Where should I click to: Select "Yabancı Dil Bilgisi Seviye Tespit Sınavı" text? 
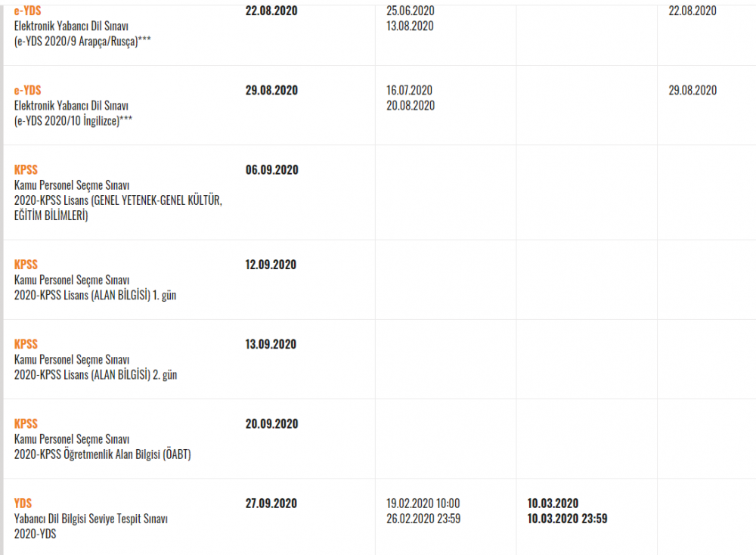(91, 519)
